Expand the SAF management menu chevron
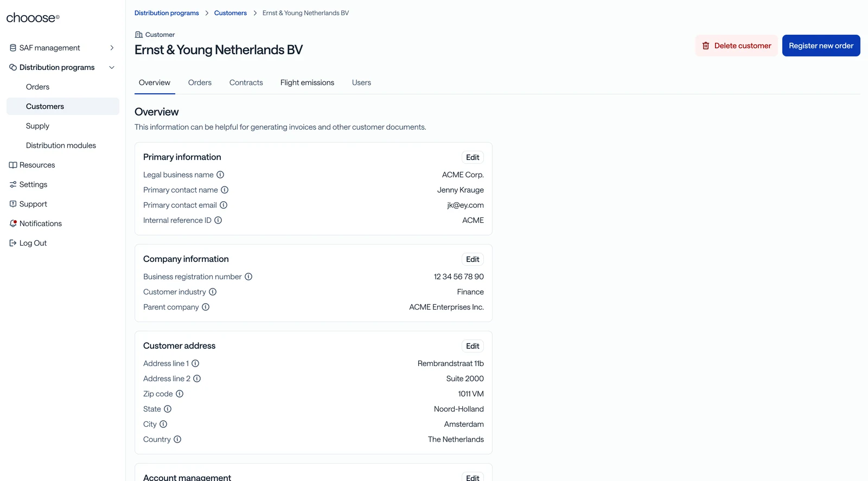This screenshot has width=868, height=481. (112, 48)
